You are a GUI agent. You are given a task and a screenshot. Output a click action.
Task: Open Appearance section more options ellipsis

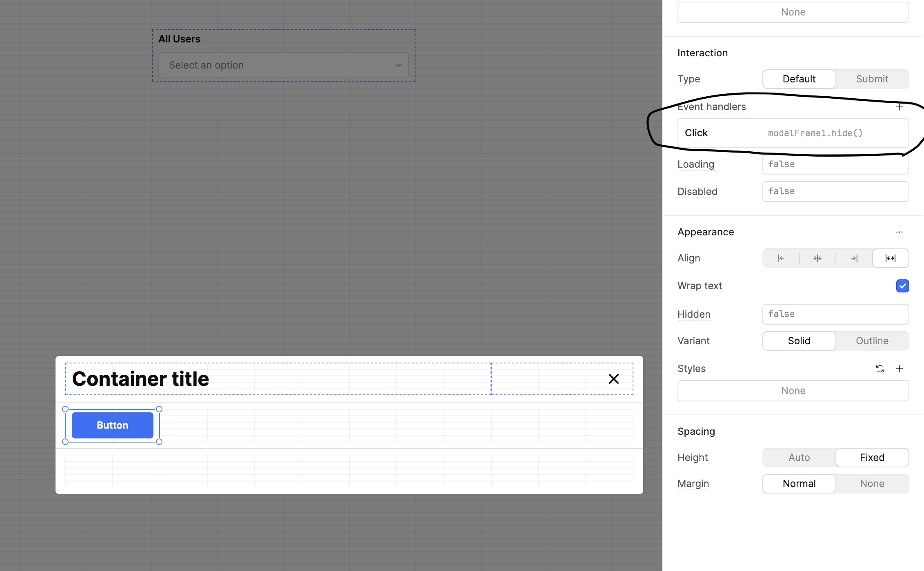[899, 232]
